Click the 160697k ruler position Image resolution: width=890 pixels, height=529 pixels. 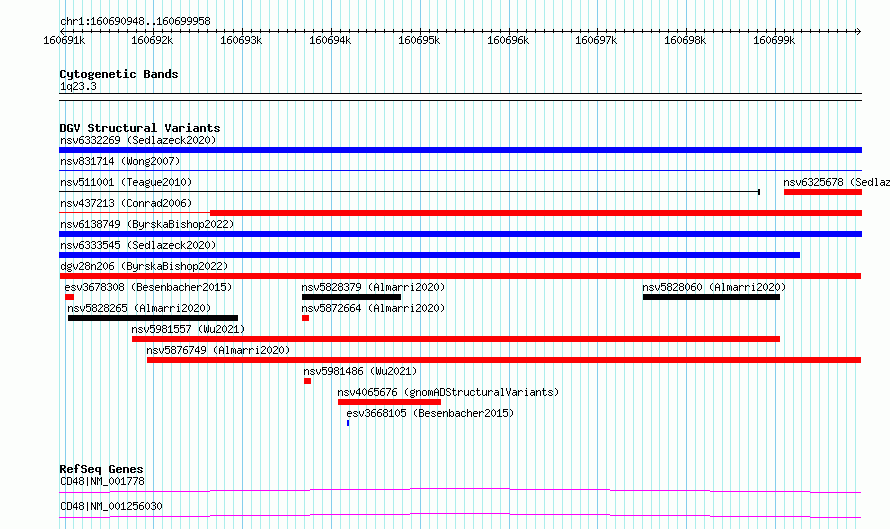(596, 40)
